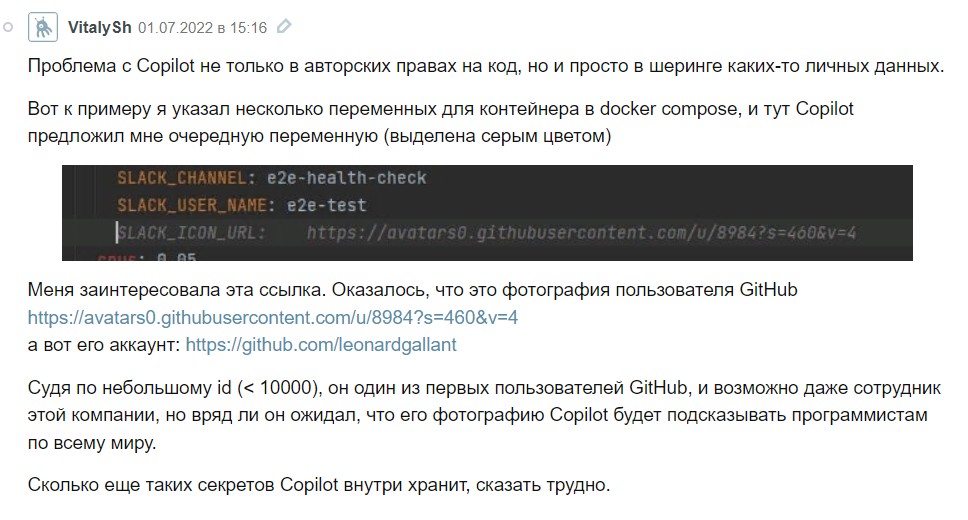Open the avatars0.githubusercontent.com link
This screenshot has height=520, width=968.
click(x=272, y=318)
